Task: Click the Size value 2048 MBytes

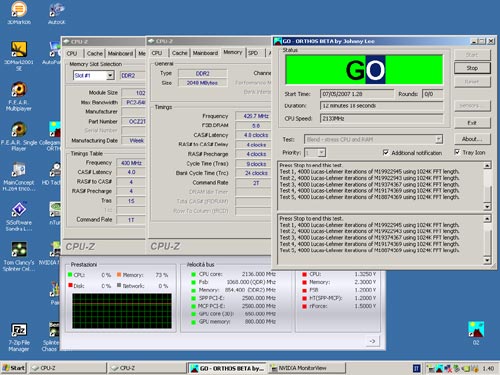Action: coord(202,83)
